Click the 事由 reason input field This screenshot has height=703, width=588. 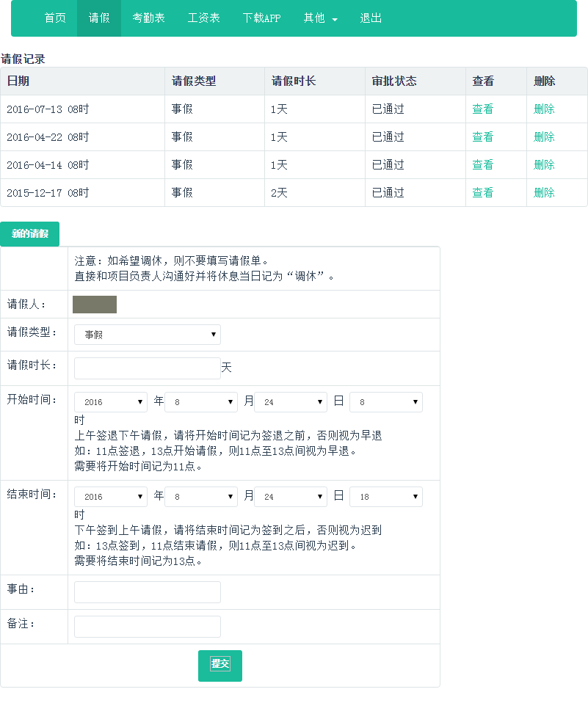click(148, 592)
